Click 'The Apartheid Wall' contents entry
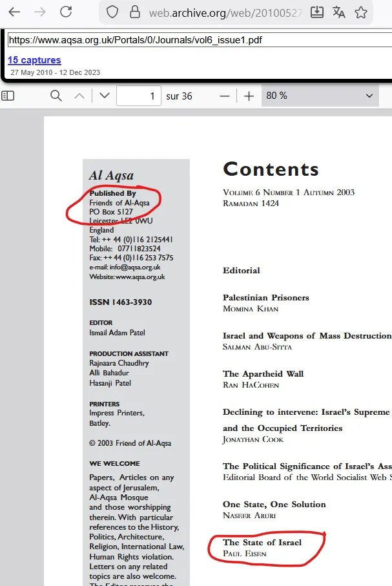392x586 pixels. pos(263,373)
